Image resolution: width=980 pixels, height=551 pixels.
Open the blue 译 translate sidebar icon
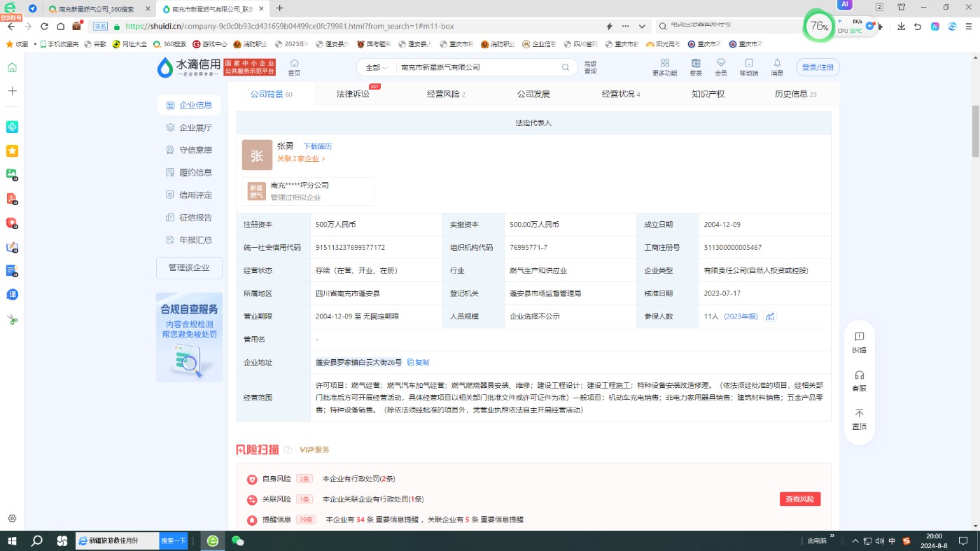click(12, 294)
